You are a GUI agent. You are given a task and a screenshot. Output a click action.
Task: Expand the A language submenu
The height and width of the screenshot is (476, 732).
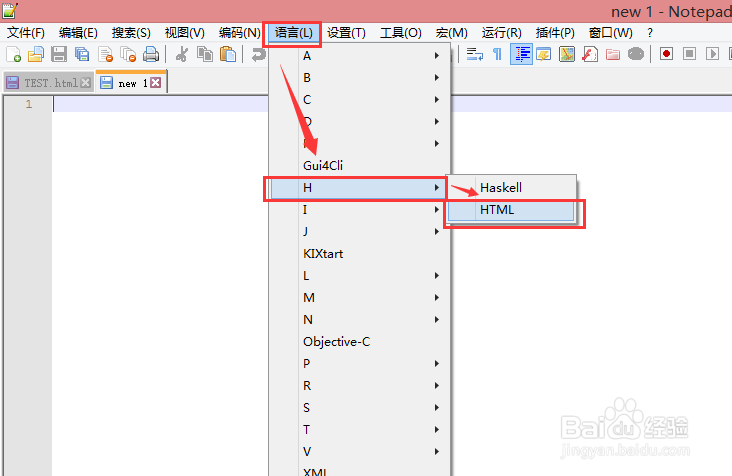(x=359, y=56)
